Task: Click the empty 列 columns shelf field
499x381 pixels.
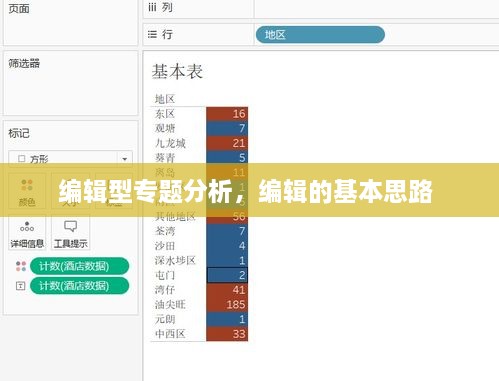Action: [x=377, y=9]
